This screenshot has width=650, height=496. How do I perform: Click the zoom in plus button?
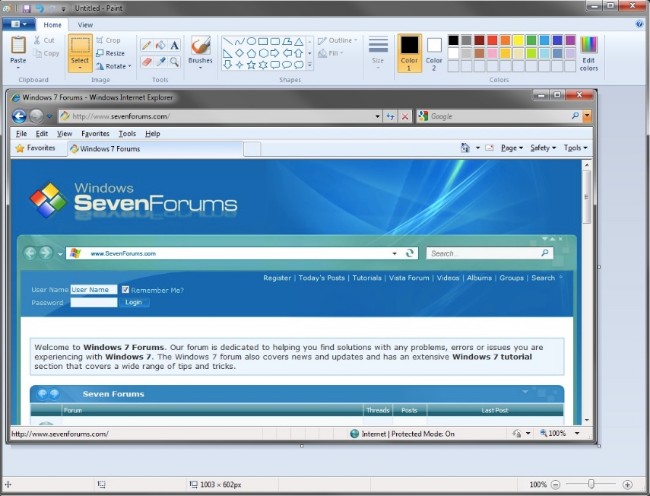628,484
